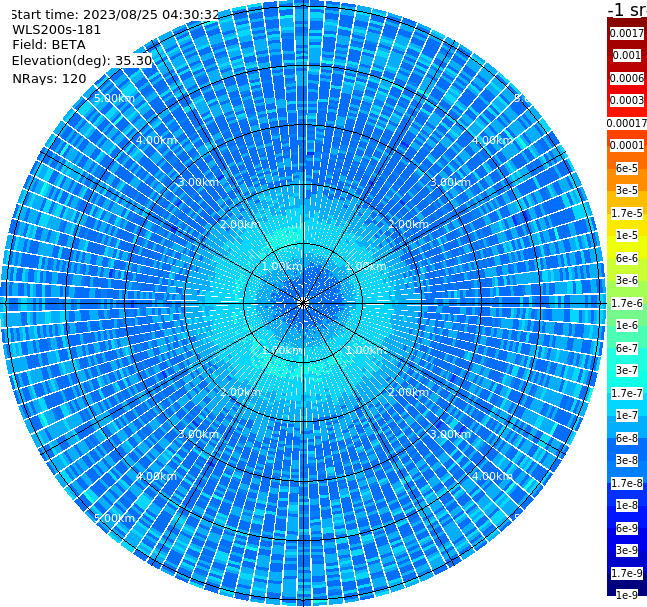The height and width of the screenshot is (607, 647).
Task: Choose the 3e-7 cyan colorbar level
Action: coord(627,371)
